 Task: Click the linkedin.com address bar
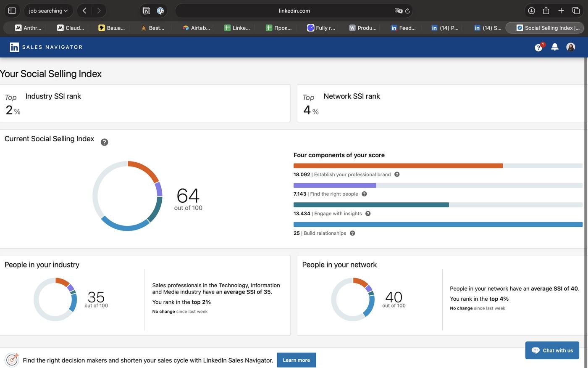click(x=294, y=11)
